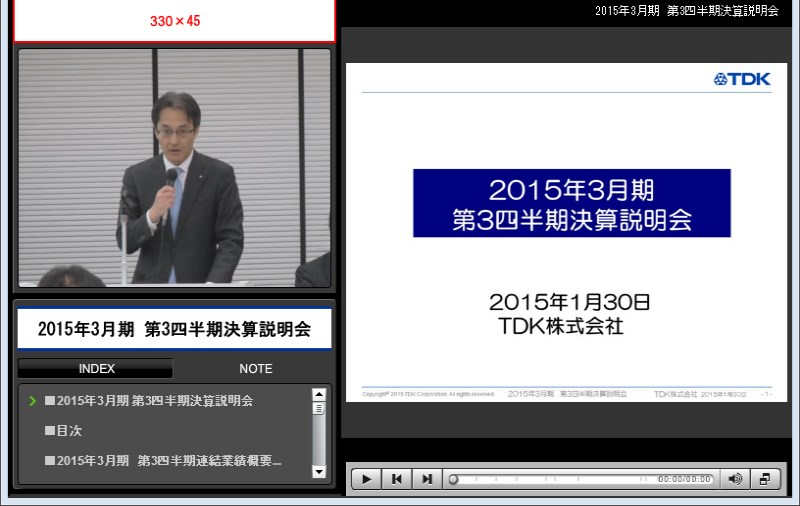Click the 330×45 banner area

(x=174, y=21)
